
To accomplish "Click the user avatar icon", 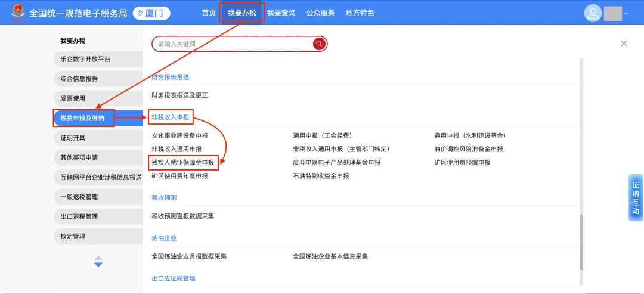I will [593, 13].
